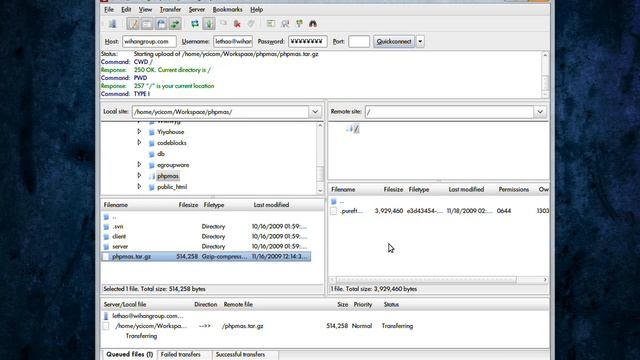Select the public_html folder in tree
This screenshot has height=360, width=640.
tap(172, 187)
